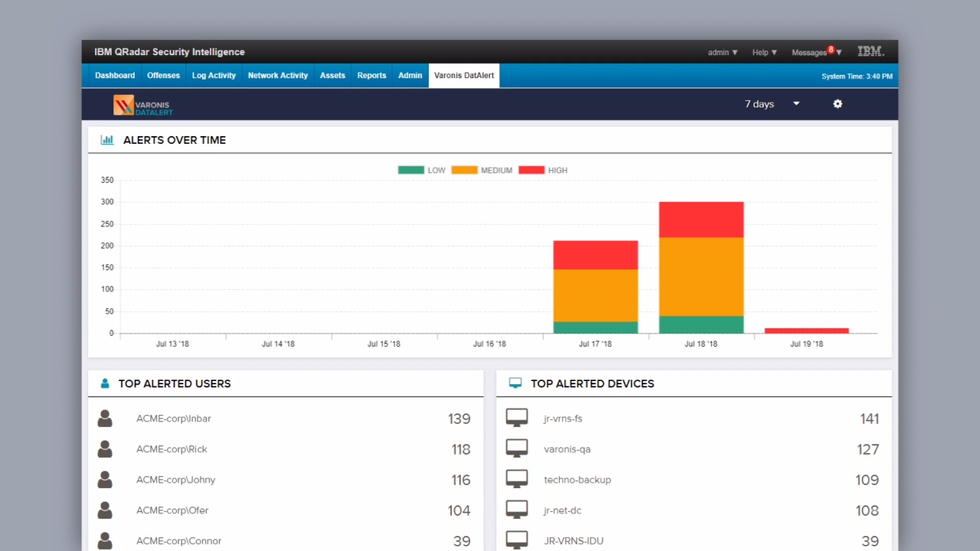Click the Varonis DatAlert logo
980x551 pixels.
tap(142, 105)
